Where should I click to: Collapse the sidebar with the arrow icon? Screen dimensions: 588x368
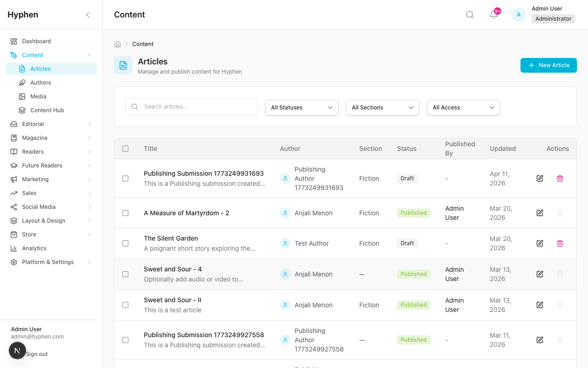(x=88, y=15)
